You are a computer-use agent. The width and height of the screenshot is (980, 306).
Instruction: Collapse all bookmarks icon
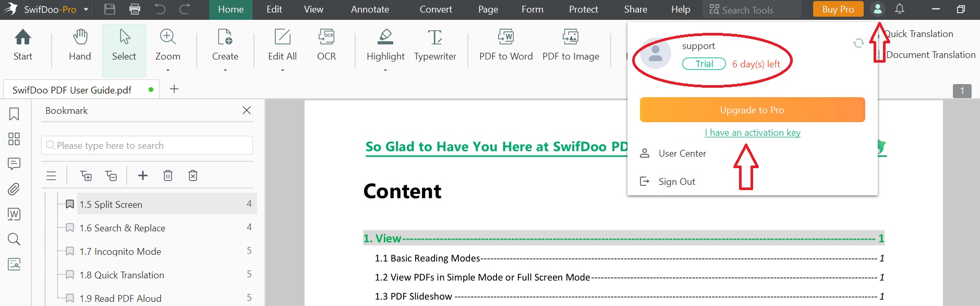[111, 176]
